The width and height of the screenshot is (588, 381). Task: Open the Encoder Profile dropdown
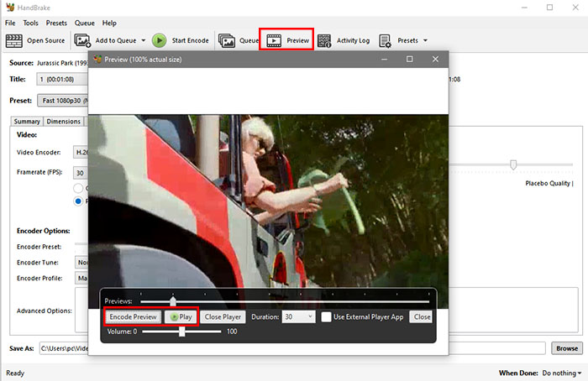click(81, 279)
